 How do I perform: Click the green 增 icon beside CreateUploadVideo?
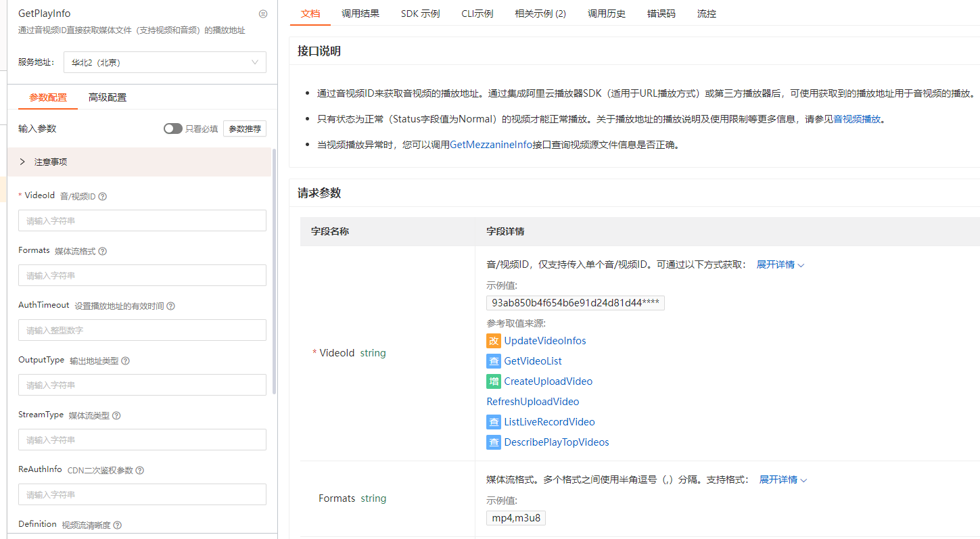(494, 381)
